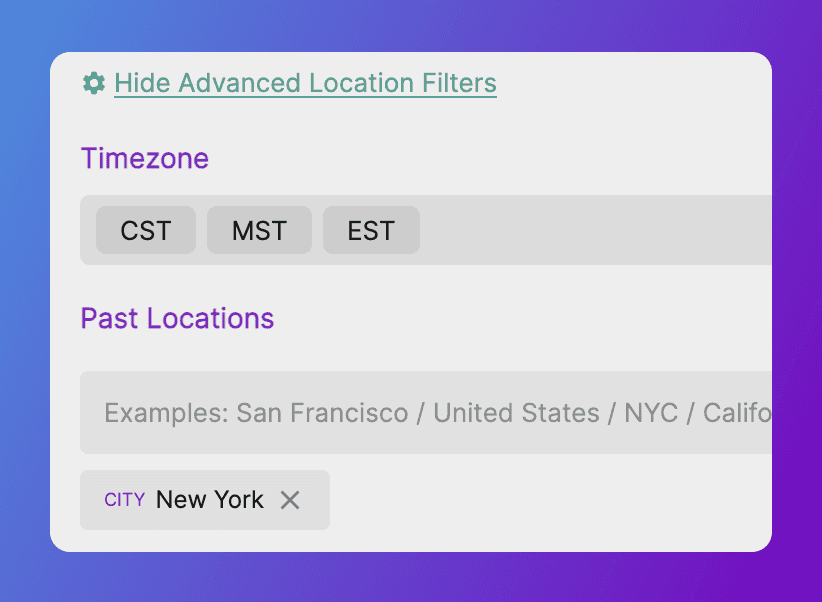Click the word 'Filters' in the link
The image size is (822, 602).
(x=459, y=83)
